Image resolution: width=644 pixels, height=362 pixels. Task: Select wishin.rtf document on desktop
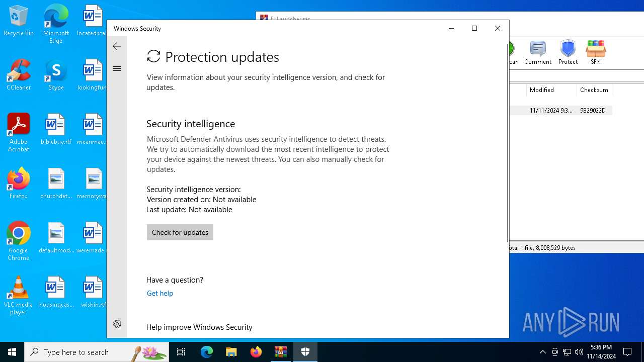(x=93, y=292)
